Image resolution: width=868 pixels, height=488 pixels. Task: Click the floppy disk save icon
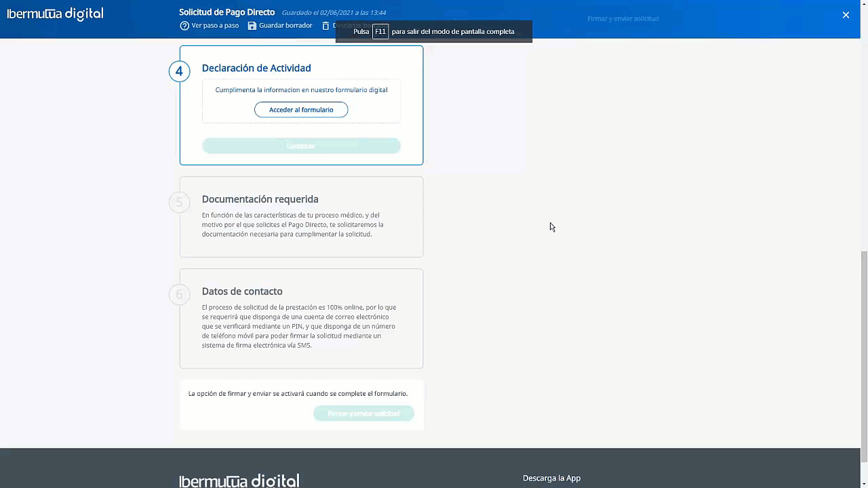click(x=252, y=26)
